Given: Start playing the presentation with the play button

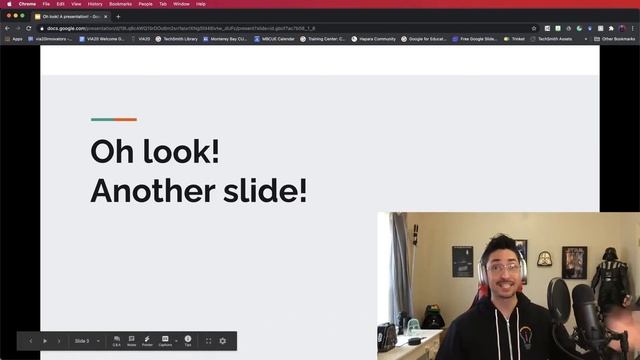Looking at the screenshot, I should (x=45, y=341).
